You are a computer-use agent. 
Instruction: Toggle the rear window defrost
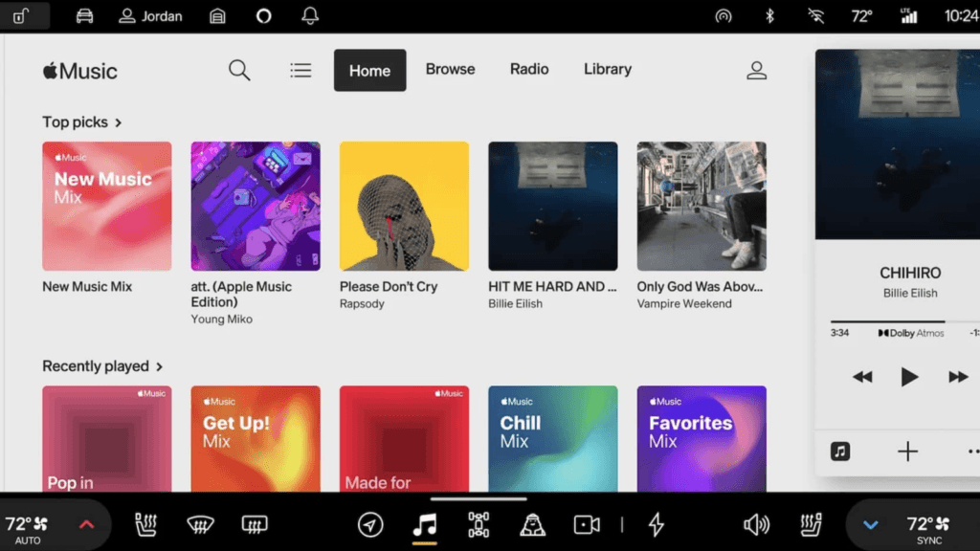[x=254, y=524]
